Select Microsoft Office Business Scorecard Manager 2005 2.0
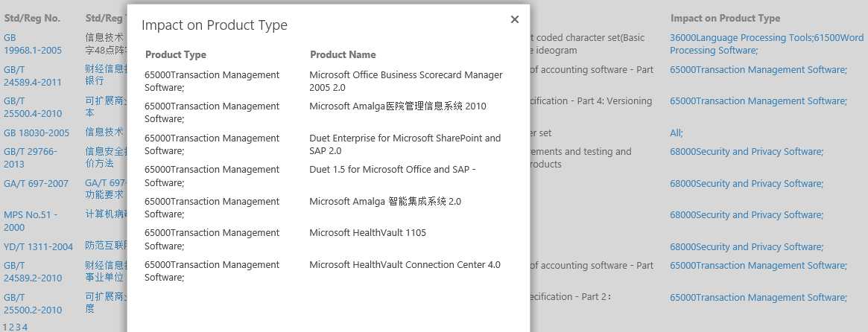 (406, 81)
